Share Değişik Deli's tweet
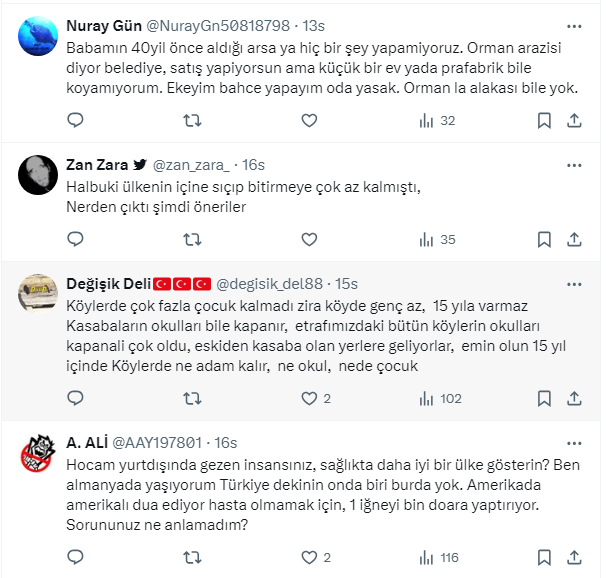The image size is (606, 578). click(x=575, y=398)
